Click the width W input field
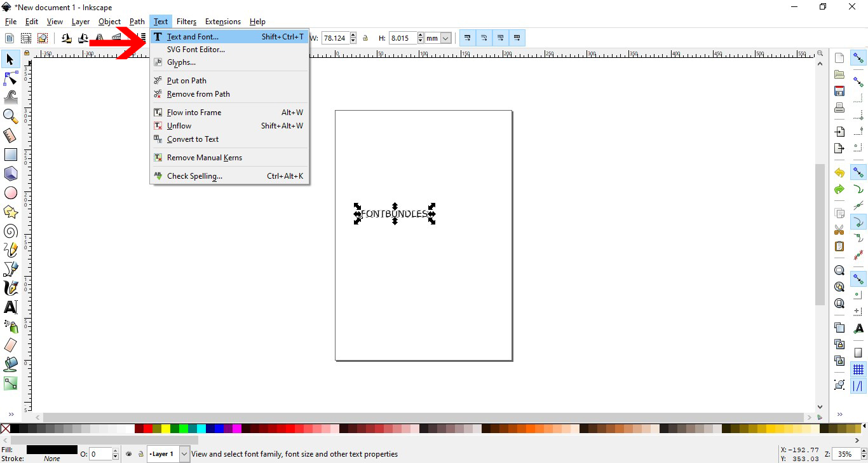This screenshot has width=868, height=463. point(336,38)
